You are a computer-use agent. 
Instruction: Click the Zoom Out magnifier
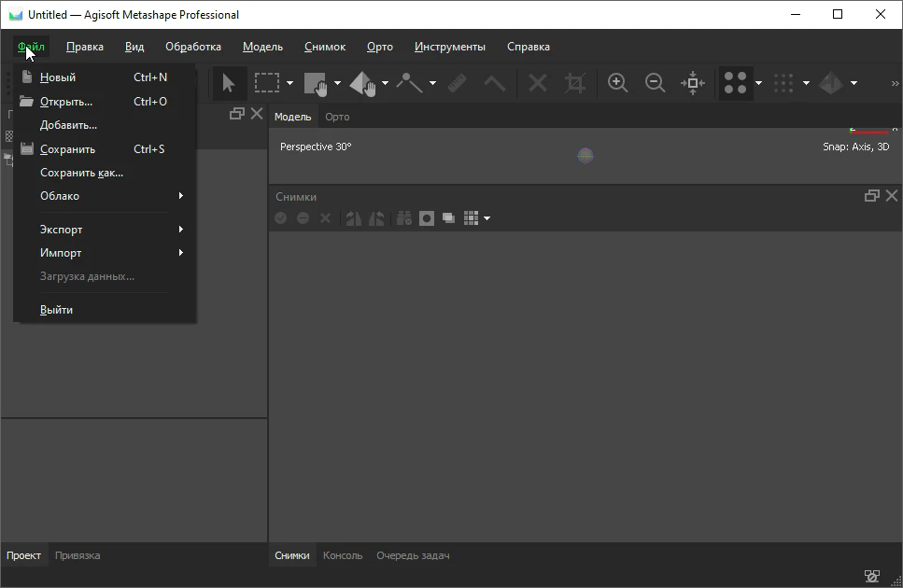coord(655,83)
